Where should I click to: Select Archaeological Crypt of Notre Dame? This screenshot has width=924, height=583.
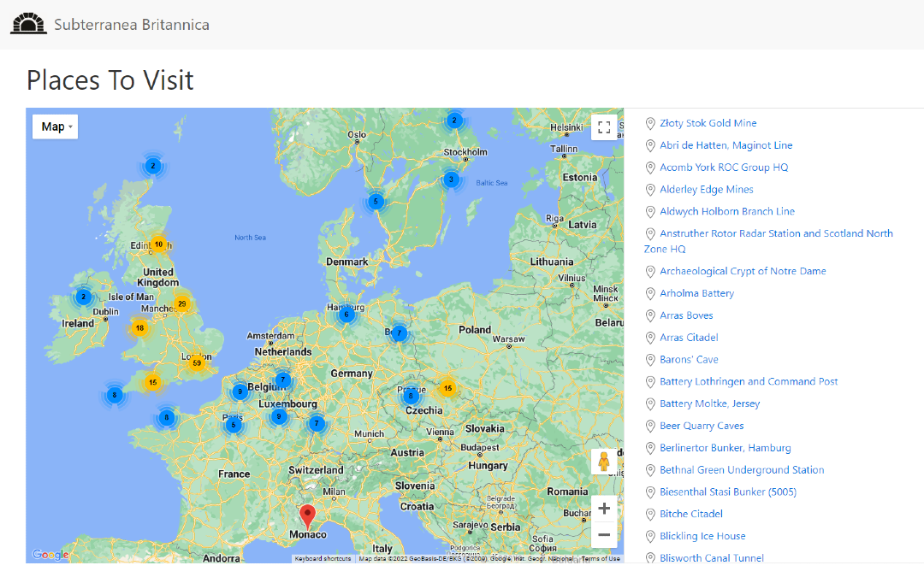[x=743, y=271]
